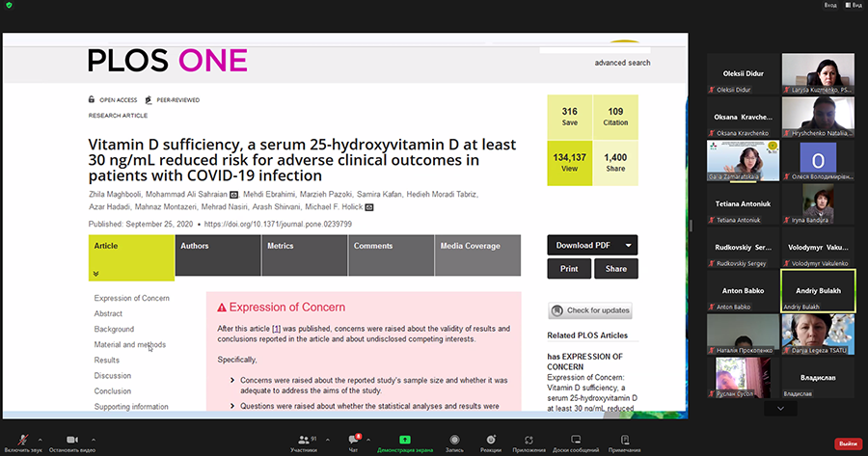Open the Вид view layout menu
The image size is (868, 456).
point(854,5)
